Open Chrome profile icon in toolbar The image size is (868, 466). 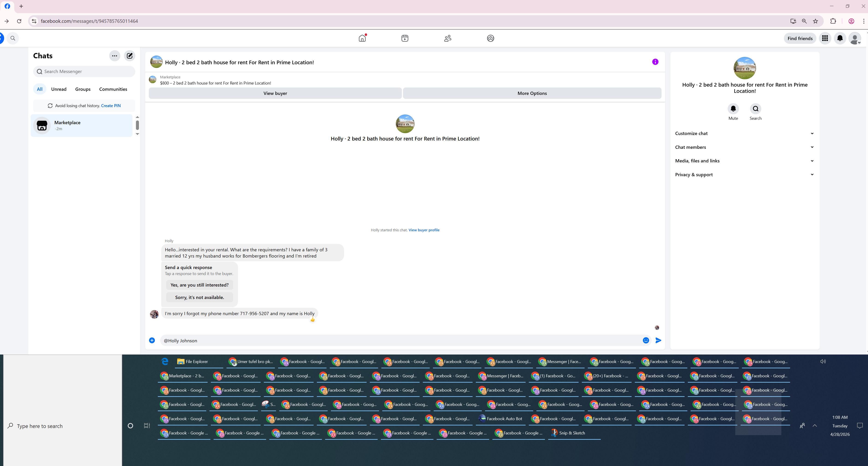pos(851,21)
